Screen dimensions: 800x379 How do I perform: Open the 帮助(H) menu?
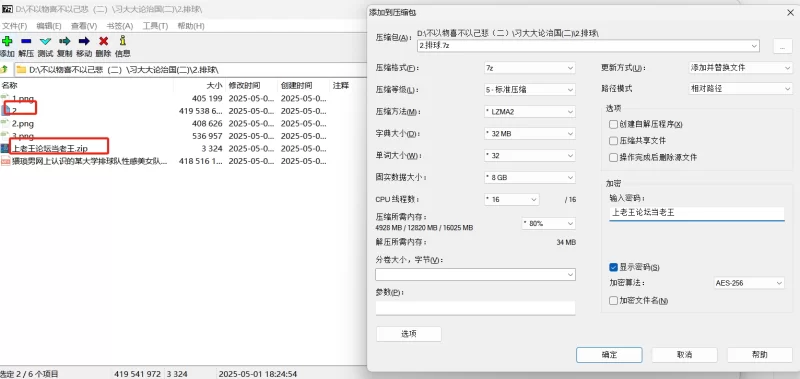coord(191,26)
